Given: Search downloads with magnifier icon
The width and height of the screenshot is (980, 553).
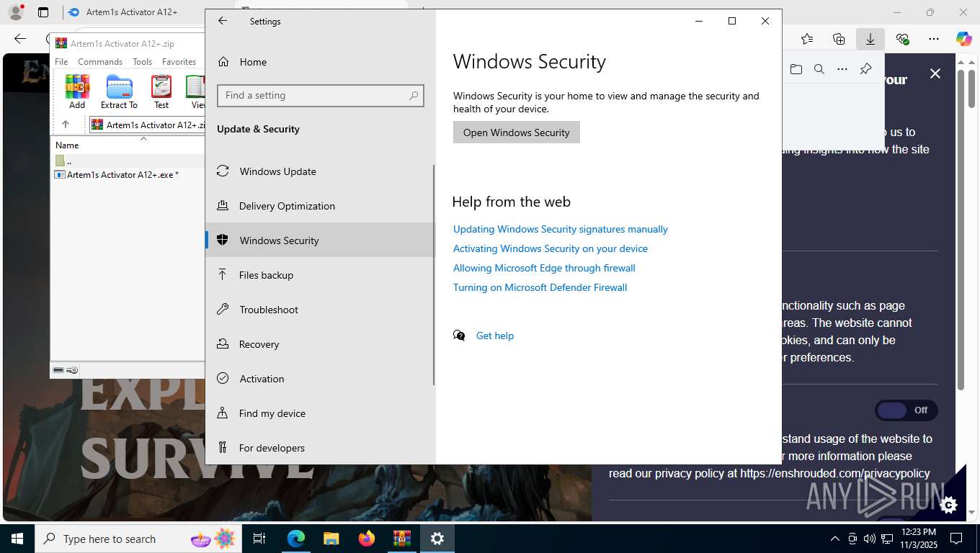Looking at the screenshot, I should 819,69.
